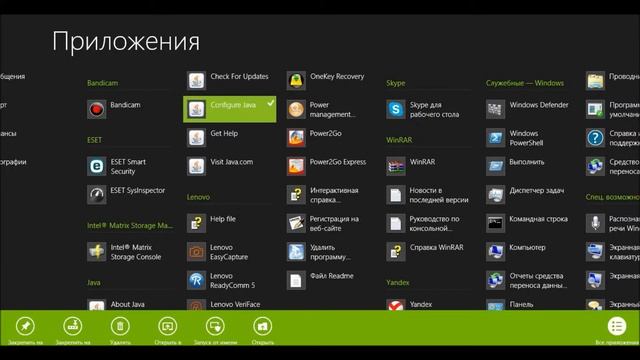640x360 pixels.
Task: Click the Java group heading
Action: click(x=93, y=282)
